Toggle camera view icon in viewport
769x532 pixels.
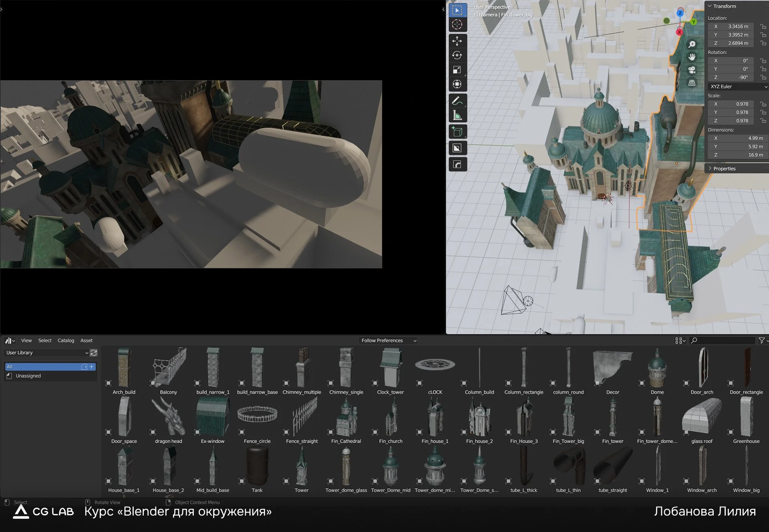coord(692,70)
